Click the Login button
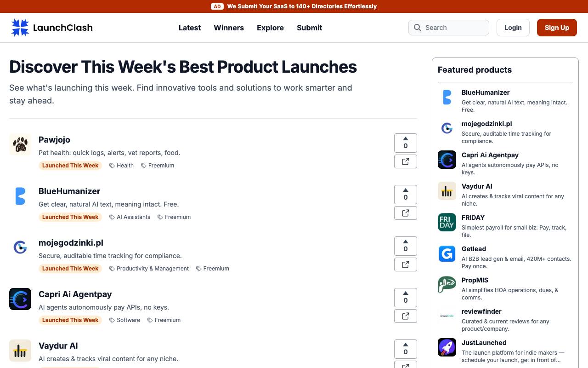This screenshot has height=368, width=588. (513, 28)
